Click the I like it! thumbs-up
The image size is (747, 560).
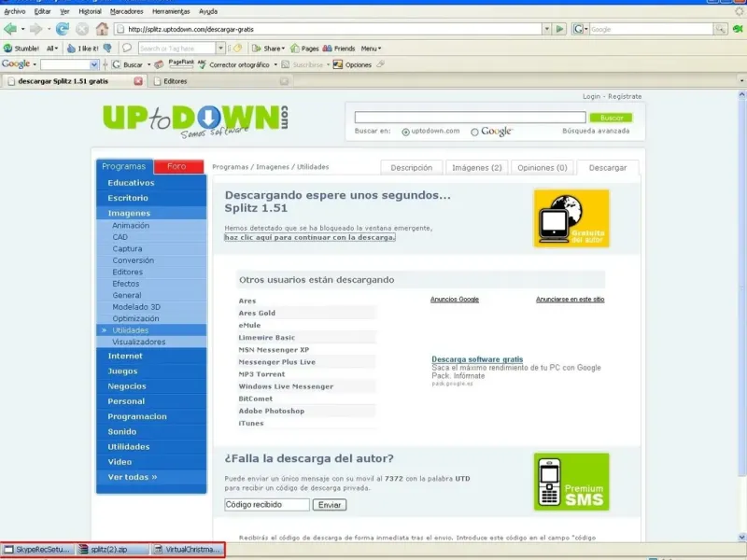[x=82, y=49]
